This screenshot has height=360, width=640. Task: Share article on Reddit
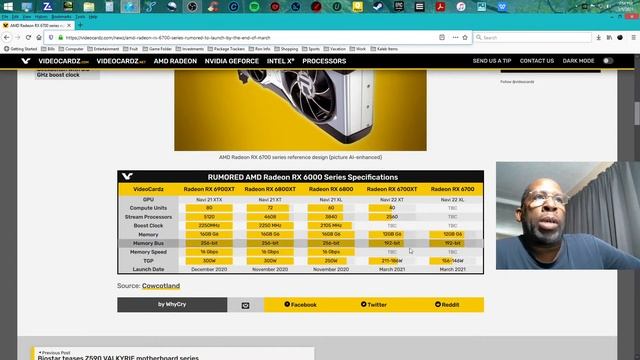[447, 305]
